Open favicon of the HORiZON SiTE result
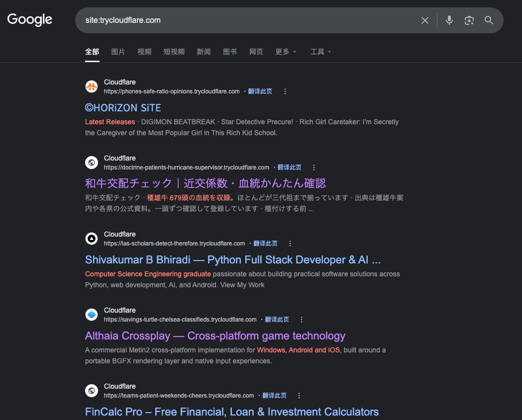This screenshot has height=420, width=522. 92,86
